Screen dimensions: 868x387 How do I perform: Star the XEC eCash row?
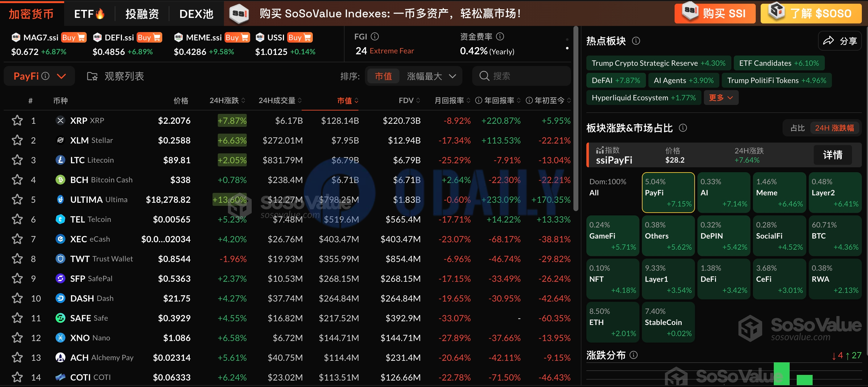[x=17, y=239]
